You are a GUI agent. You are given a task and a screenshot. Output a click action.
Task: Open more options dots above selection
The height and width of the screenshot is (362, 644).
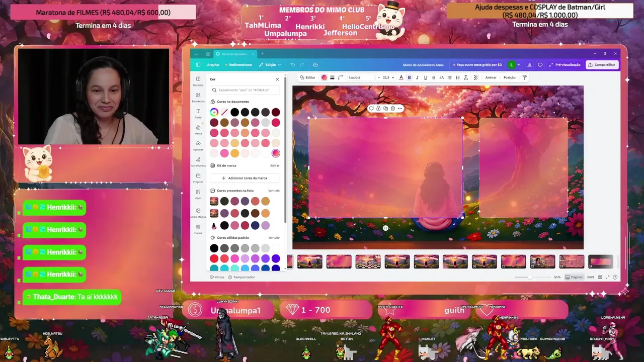[400, 108]
